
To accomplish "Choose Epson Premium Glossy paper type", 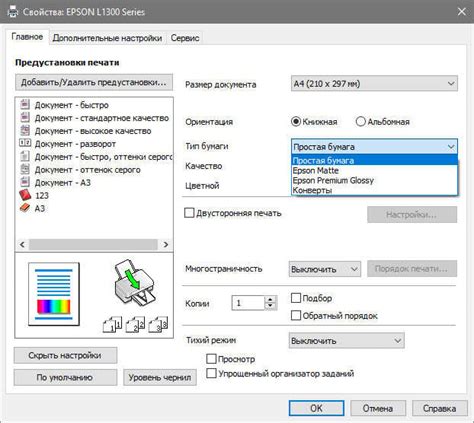I will tap(374, 180).
